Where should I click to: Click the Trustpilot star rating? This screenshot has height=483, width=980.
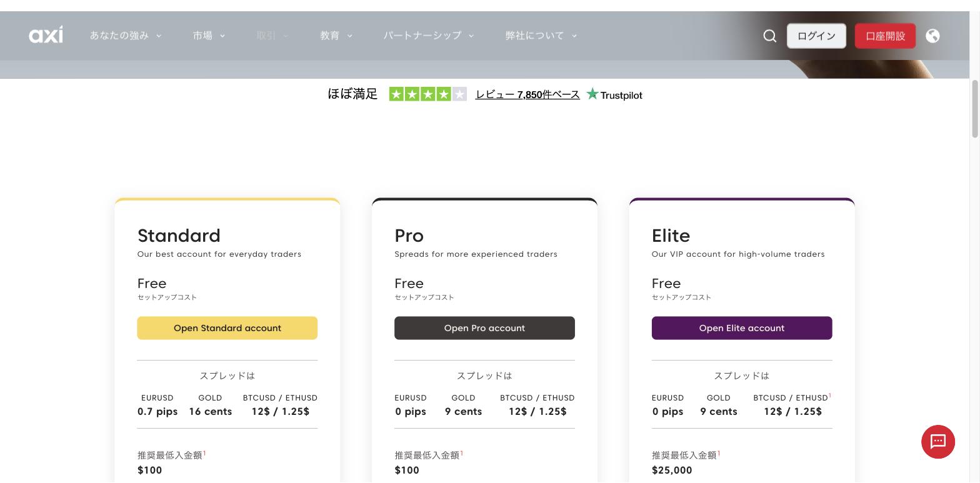tap(428, 94)
